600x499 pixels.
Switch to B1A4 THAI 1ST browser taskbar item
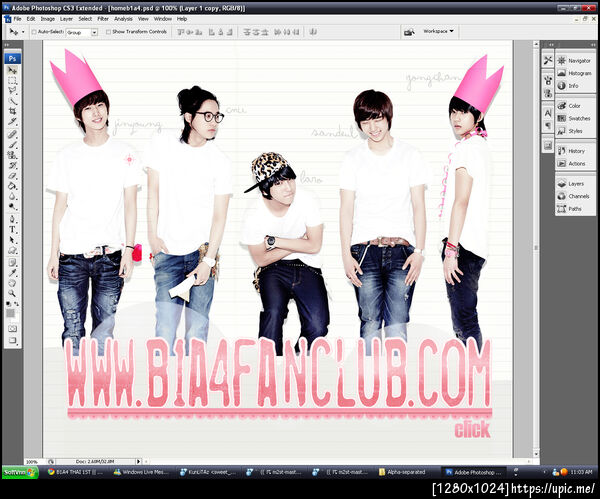point(75,472)
